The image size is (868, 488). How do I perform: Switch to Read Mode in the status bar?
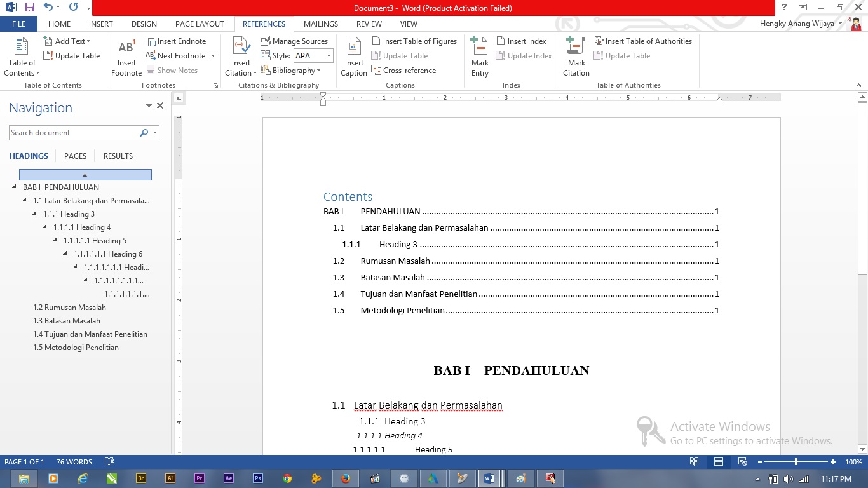click(693, 462)
